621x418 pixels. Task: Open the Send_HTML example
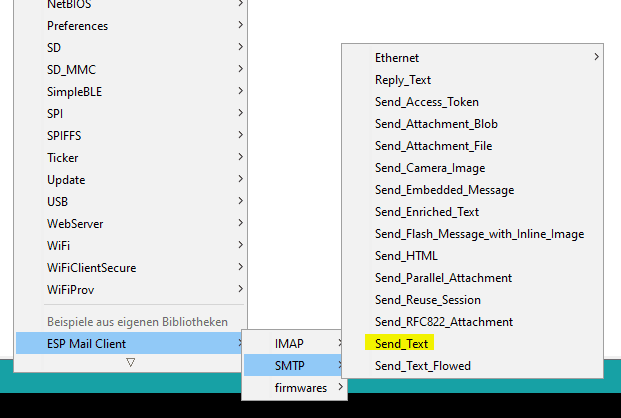405,256
